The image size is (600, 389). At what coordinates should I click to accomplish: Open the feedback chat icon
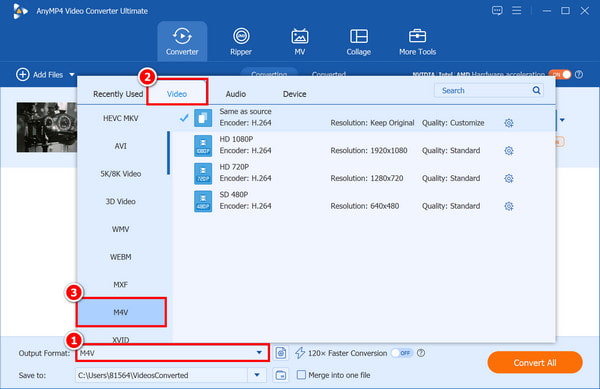tap(497, 11)
